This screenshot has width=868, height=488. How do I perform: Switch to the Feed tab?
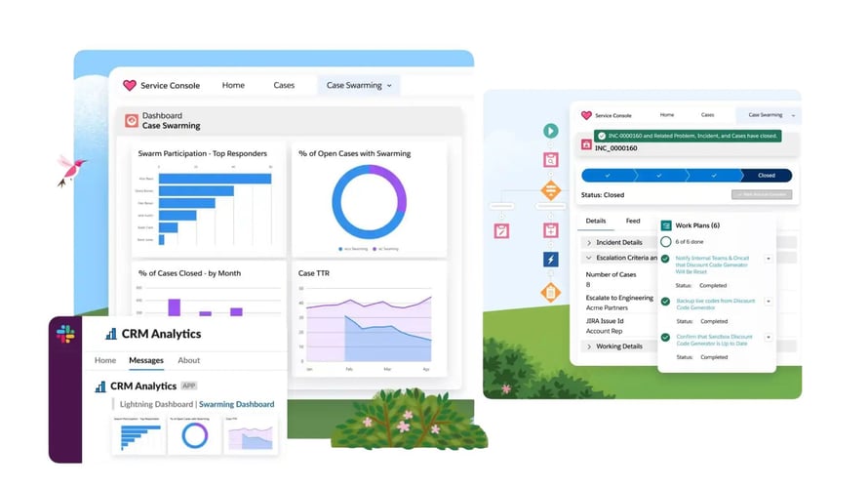632,222
